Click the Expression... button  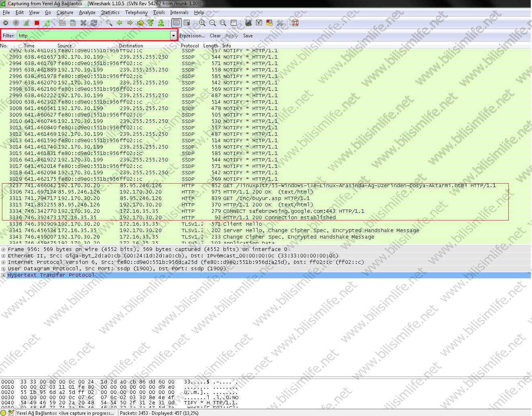pyautogui.click(x=192, y=36)
